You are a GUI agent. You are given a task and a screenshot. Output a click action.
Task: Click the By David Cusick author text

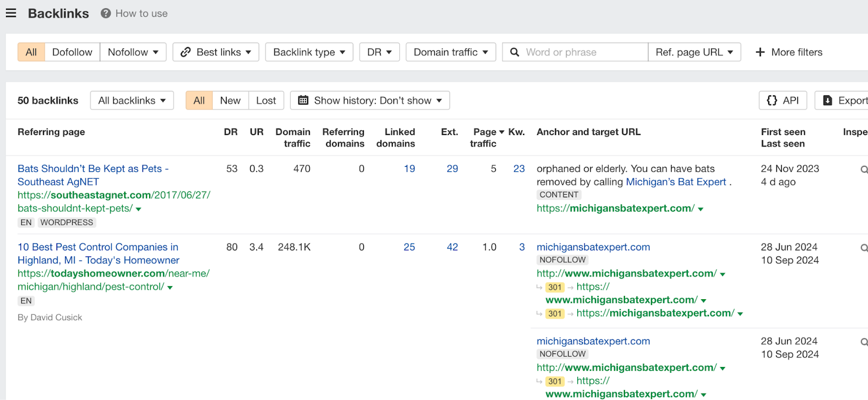(50, 318)
